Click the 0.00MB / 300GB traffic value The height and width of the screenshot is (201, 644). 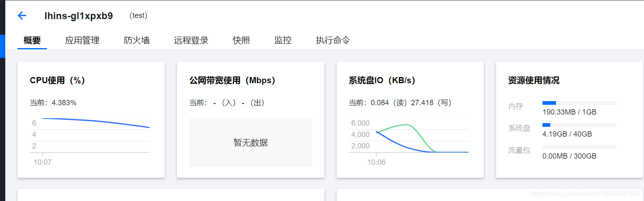tap(569, 156)
